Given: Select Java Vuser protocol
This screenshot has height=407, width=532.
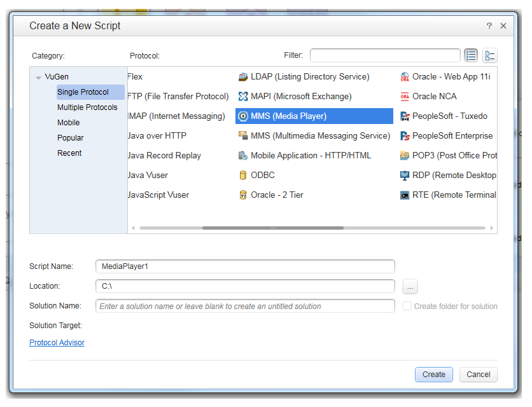Looking at the screenshot, I should click(x=148, y=176).
